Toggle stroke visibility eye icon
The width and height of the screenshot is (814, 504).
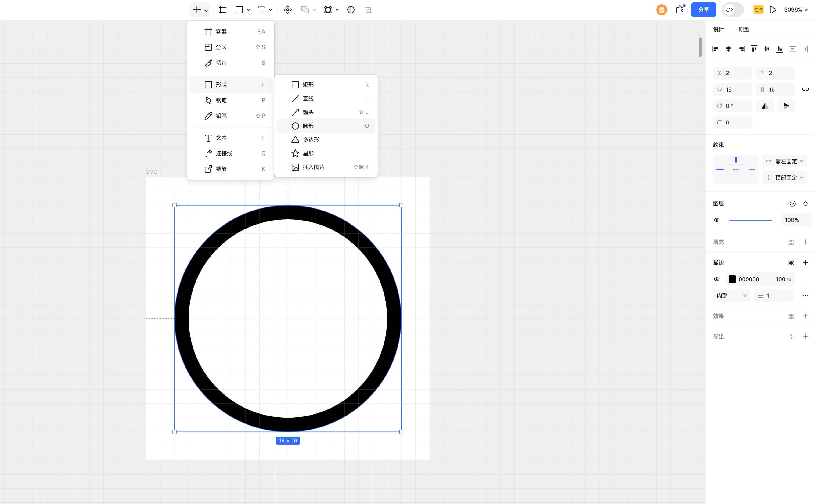pyautogui.click(x=716, y=279)
